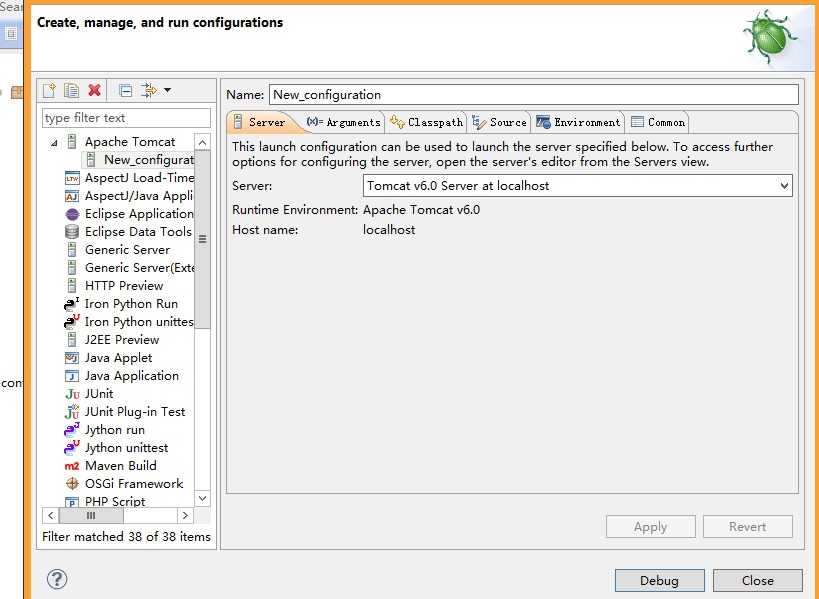
Task: Click the Collapse All icon
Action: 125,90
